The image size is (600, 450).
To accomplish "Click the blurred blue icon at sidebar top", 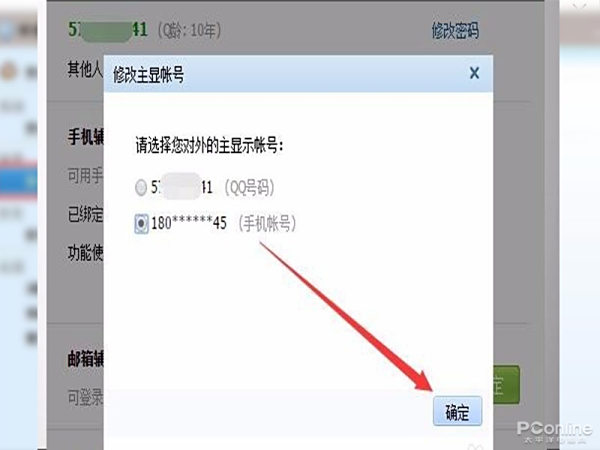I will 7,31.
